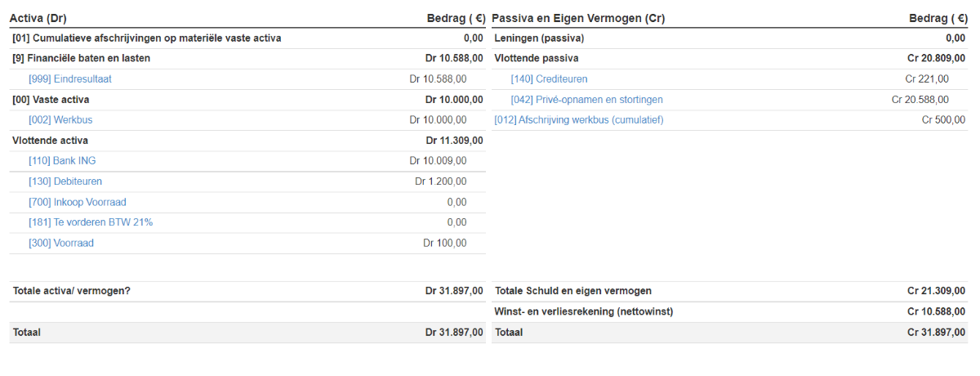Viewport: 980px width, 376px height.
Task: Click the Leningen (passiva) group row
Action: tap(539, 38)
